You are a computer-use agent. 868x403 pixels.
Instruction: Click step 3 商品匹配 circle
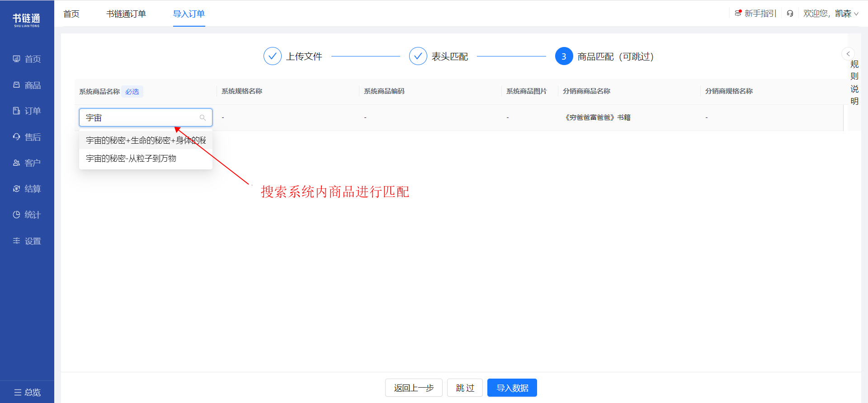[564, 56]
